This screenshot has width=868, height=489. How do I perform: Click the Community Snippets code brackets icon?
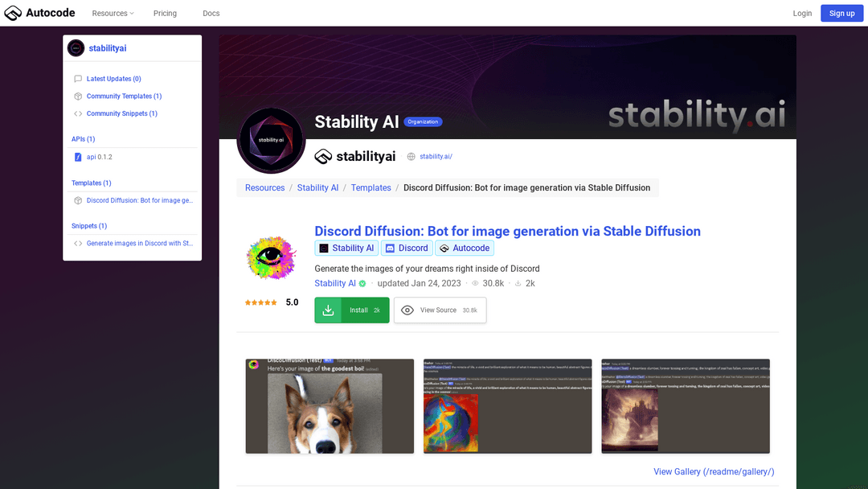(x=78, y=113)
